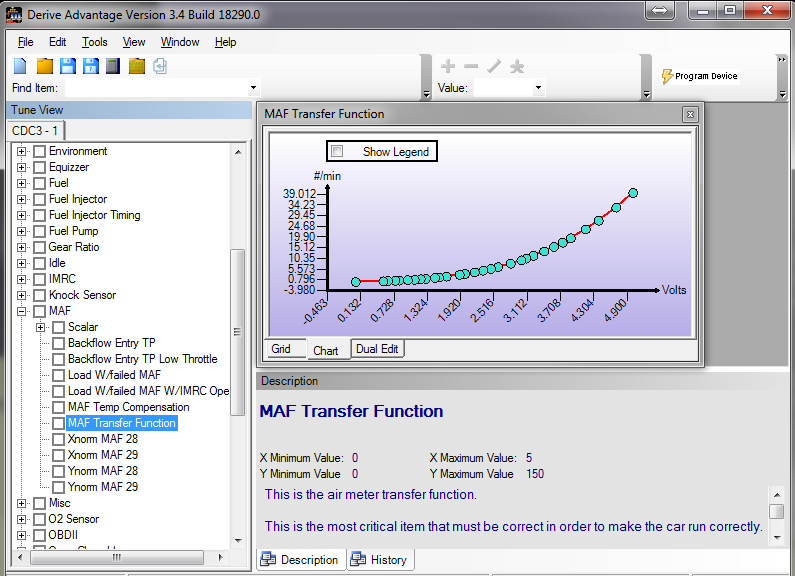Check the MAF Temp Compensation checkbox
This screenshot has width=795, height=576.
click(59, 407)
